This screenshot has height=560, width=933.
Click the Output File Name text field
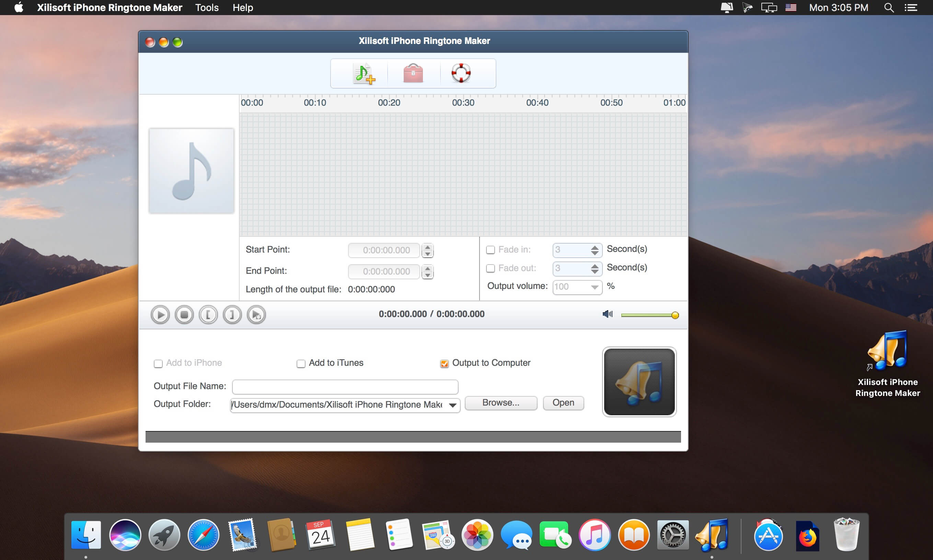pyautogui.click(x=345, y=387)
